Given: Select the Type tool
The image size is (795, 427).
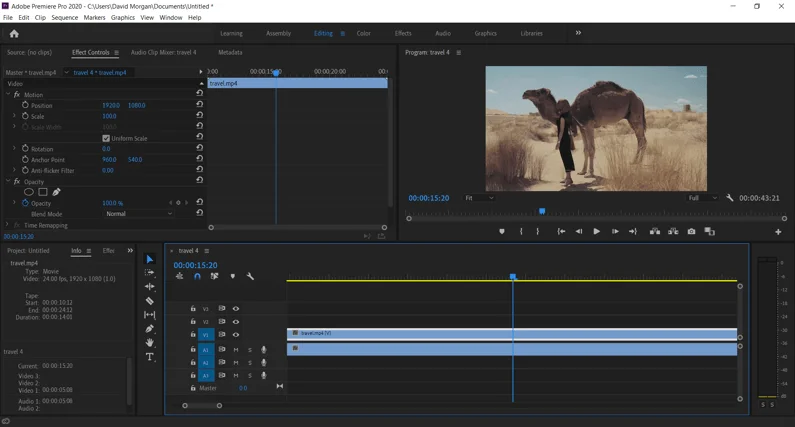Looking at the screenshot, I should coord(150,357).
